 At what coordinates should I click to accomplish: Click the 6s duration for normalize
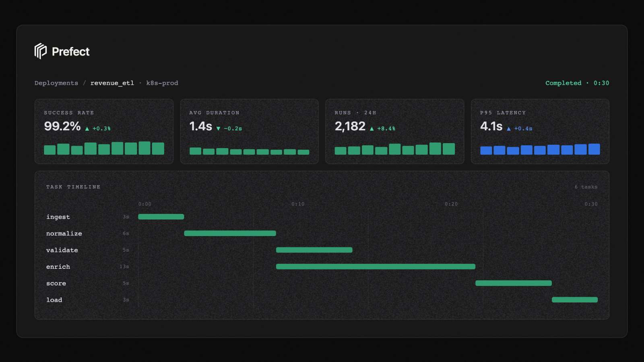(126, 233)
